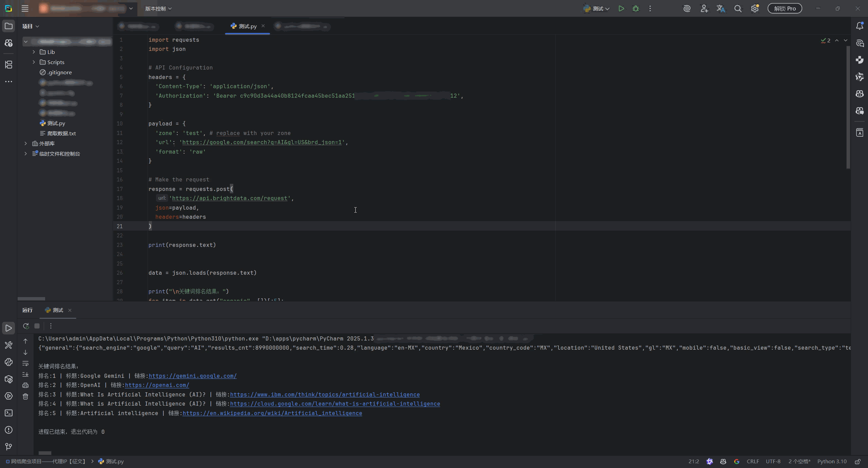Open the 测试 run configuration dropdown
Screen dimensions: 868x468
point(597,9)
